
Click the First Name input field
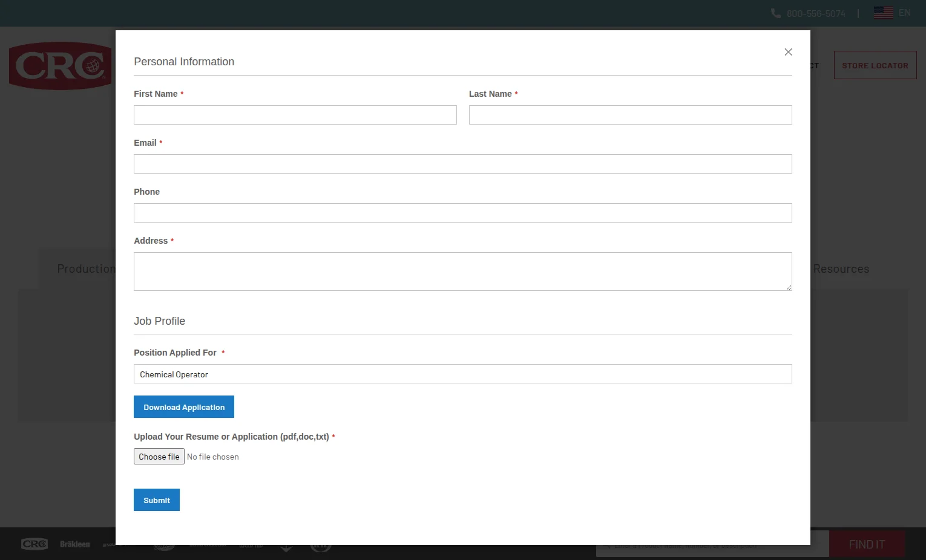pos(295,115)
